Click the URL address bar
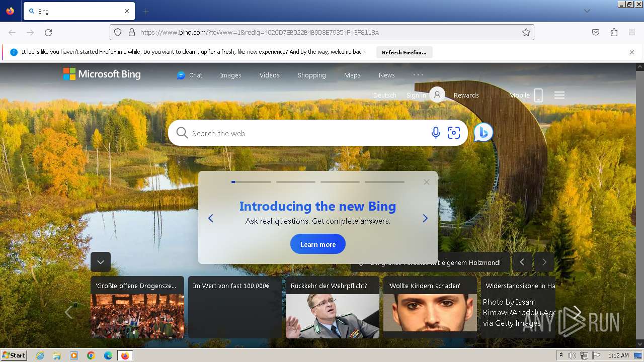 322,32
